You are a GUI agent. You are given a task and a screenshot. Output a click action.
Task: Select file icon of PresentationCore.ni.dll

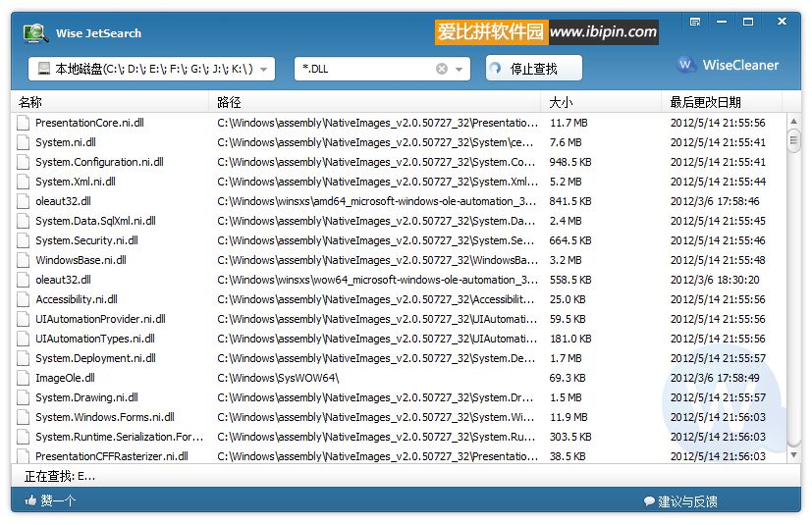[x=23, y=123]
